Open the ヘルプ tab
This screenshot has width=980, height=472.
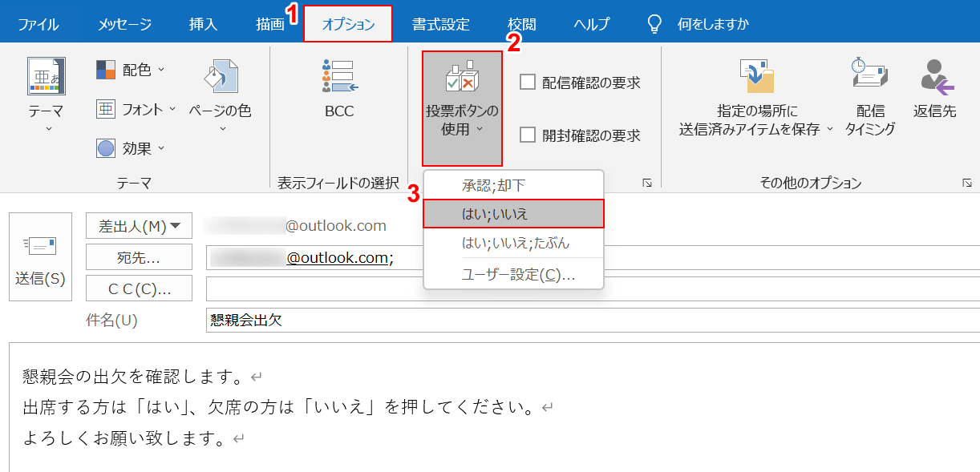591,24
